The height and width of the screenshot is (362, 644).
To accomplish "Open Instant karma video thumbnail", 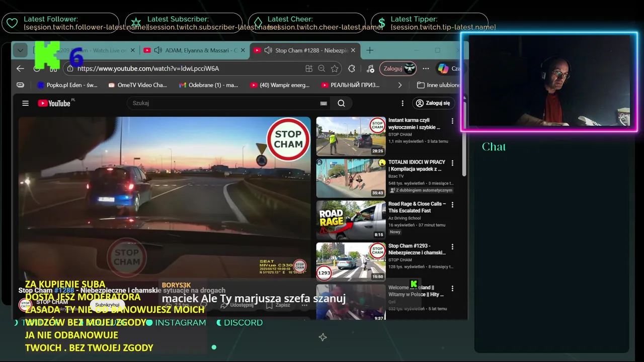I will coord(351,136).
